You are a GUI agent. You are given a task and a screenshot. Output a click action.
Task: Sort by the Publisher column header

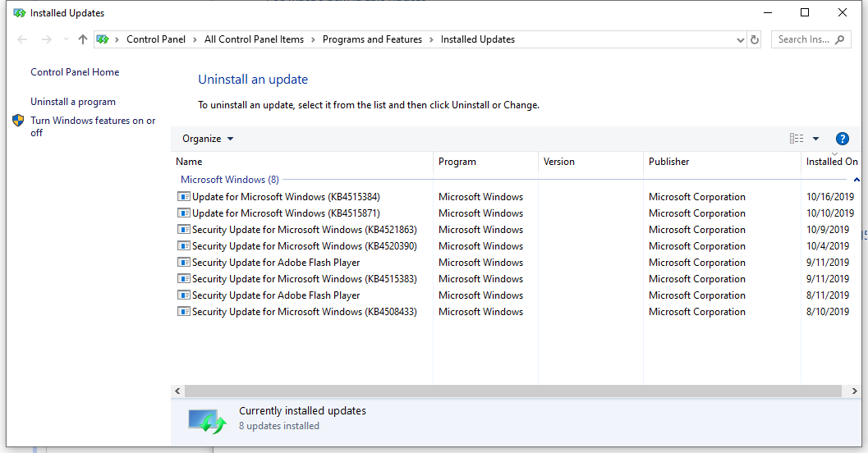[722, 162]
